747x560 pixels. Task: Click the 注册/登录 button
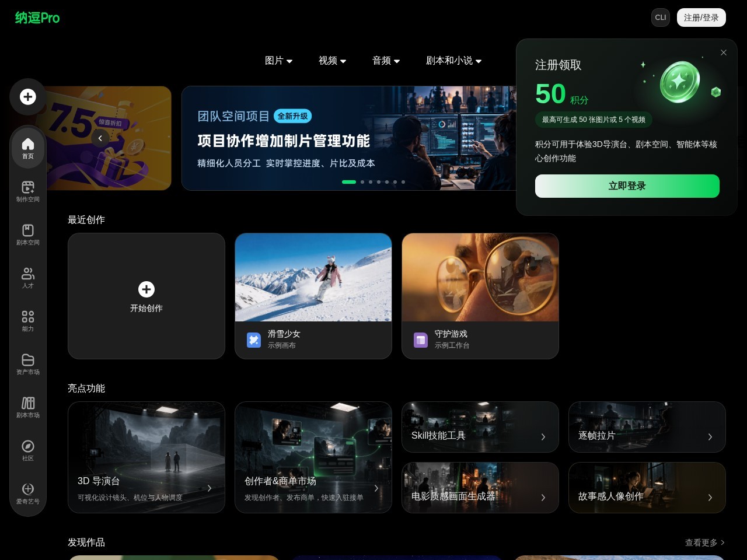click(x=701, y=17)
